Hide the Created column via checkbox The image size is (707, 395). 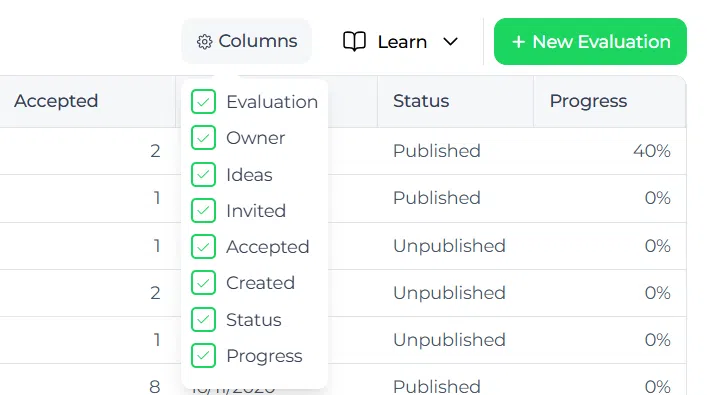coord(203,283)
